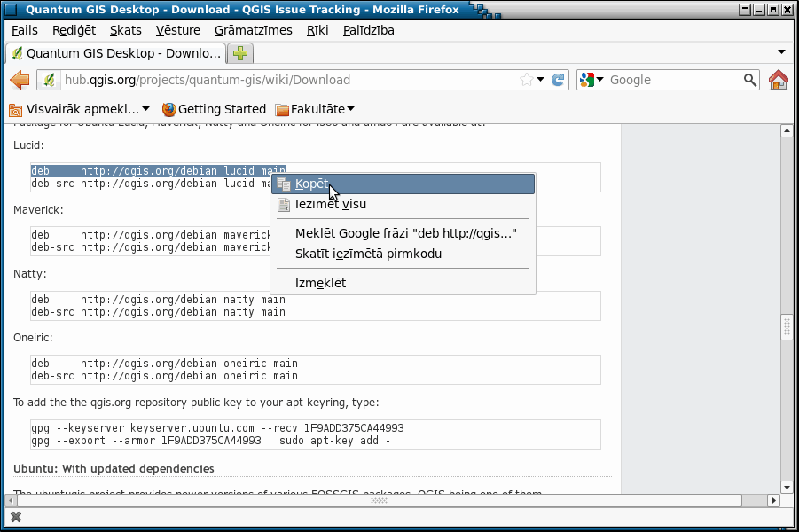
Task: Select Skatīt iezīmētā pirmkodu entry
Action: pos(403,254)
